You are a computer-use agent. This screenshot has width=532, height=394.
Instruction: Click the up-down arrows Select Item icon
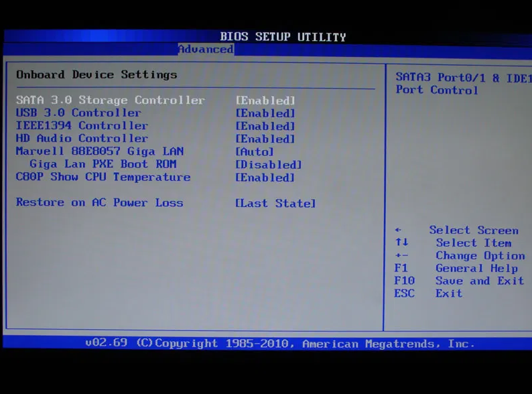[x=401, y=243]
